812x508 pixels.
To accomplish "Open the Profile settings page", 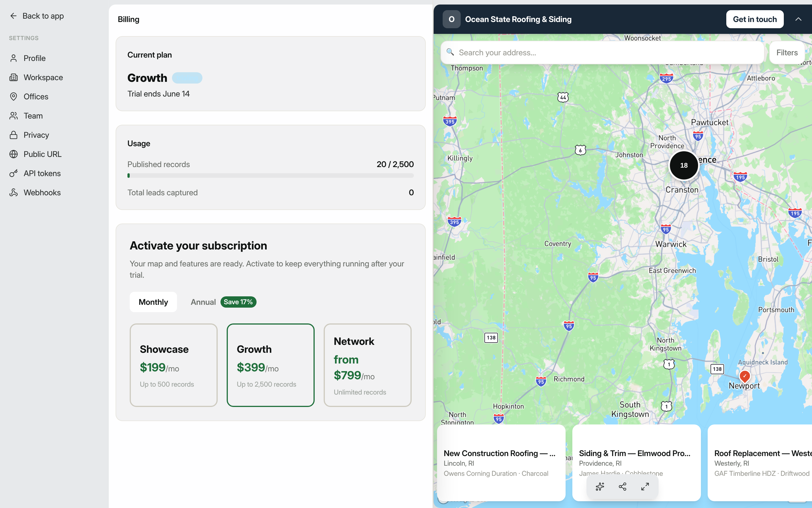I will point(54,58).
